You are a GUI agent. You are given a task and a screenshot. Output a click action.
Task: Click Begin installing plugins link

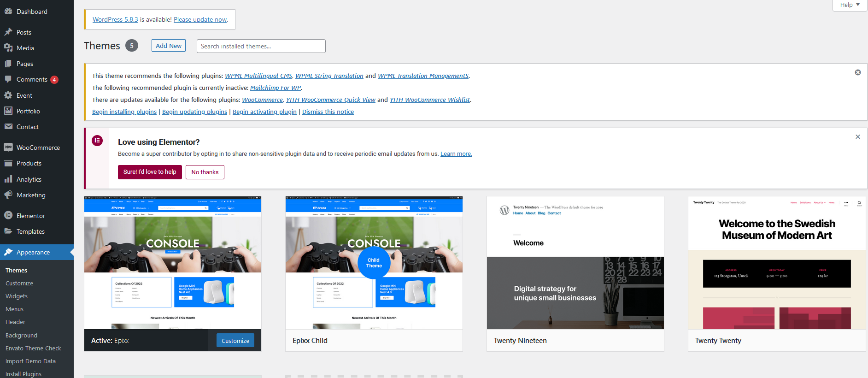pyautogui.click(x=124, y=112)
